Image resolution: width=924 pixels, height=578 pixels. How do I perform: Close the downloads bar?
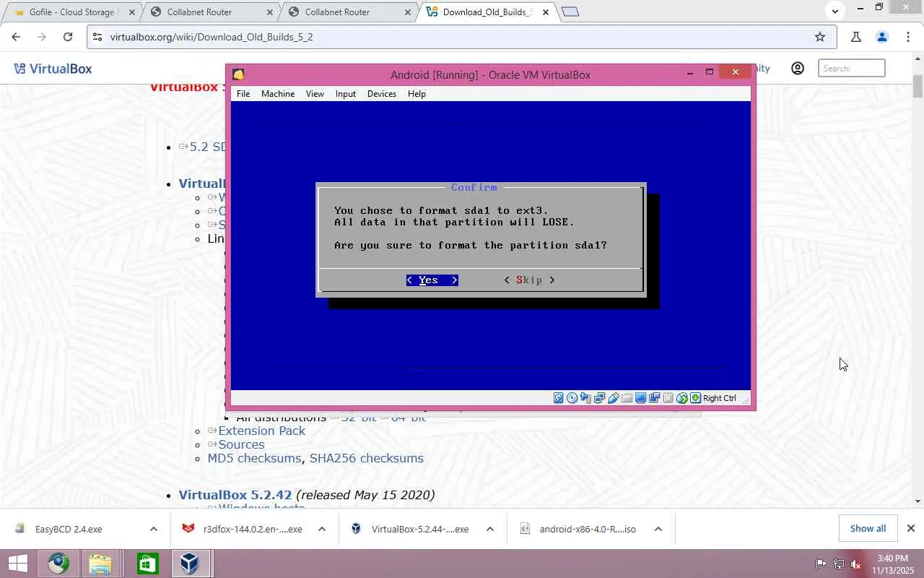click(911, 528)
